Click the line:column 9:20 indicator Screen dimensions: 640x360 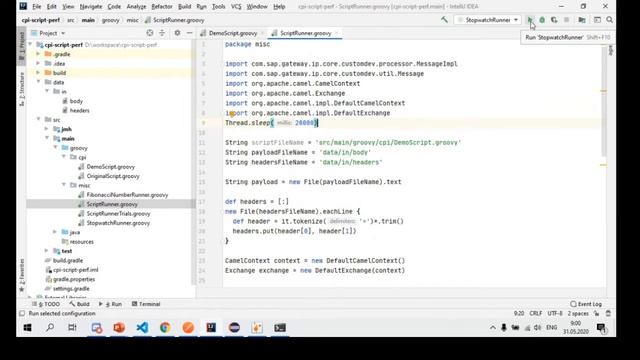coord(518,313)
